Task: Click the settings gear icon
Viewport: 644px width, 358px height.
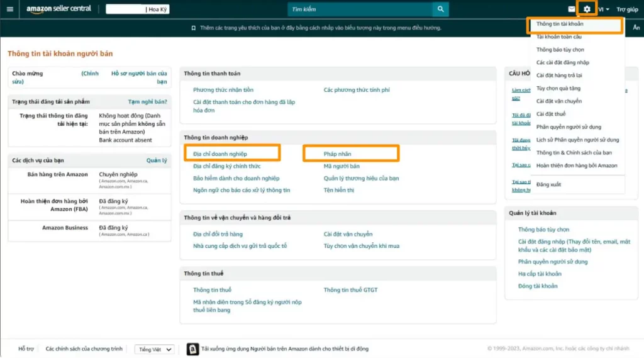Action: [x=587, y=9]
